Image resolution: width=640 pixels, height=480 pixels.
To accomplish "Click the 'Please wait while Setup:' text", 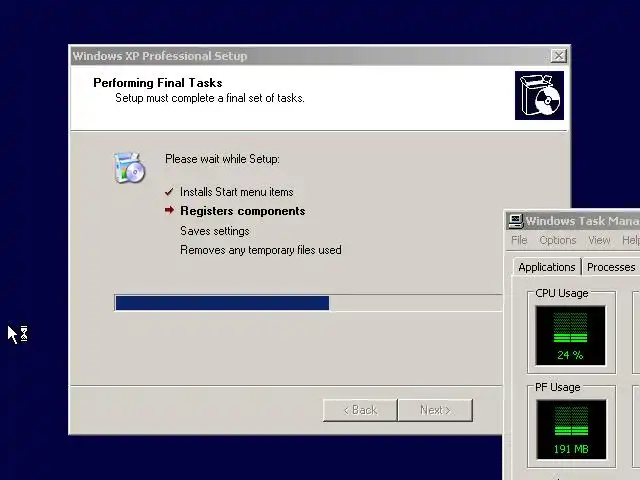I will pyautogui.click(x=222, y=159).
